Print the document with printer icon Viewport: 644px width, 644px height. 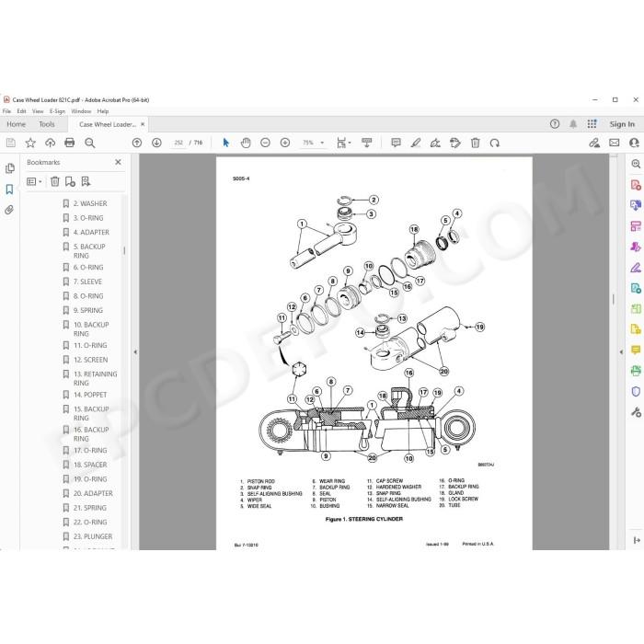tap(70, 143)
